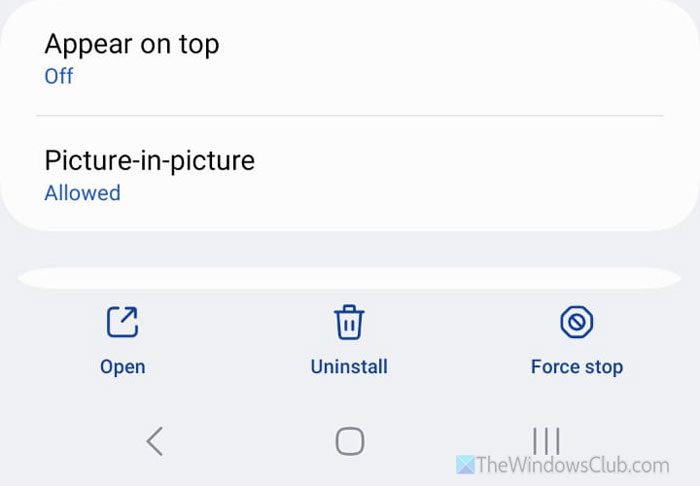The width and height of the screenshot is (700, 486).
Task: Tap the Off status under Appear on top
Action: [x=59, y=76]
